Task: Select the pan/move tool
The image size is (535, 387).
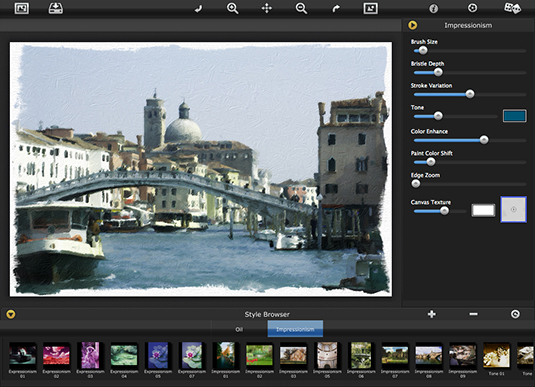Action: pyautogui.click(x=266, y=8)
